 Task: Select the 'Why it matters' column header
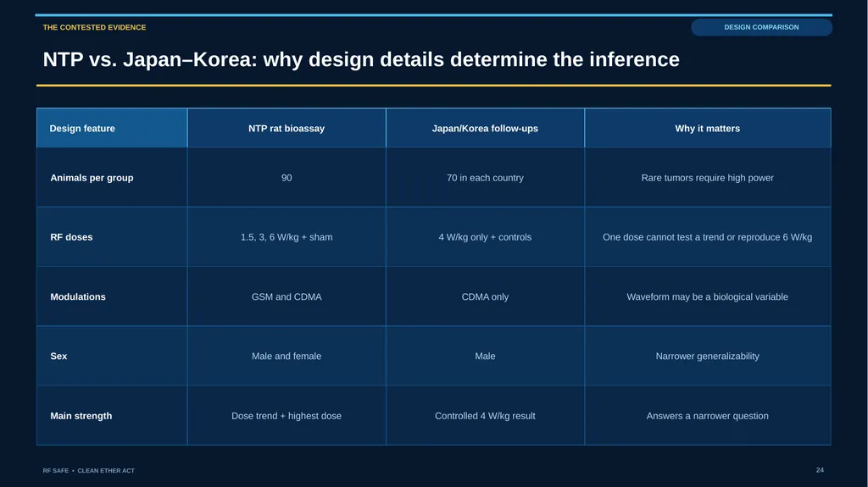708,129
